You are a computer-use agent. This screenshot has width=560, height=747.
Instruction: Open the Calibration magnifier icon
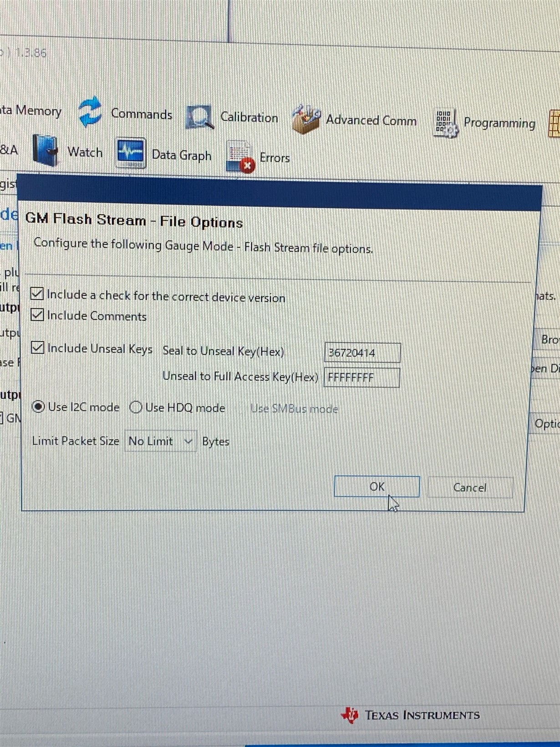(199, 117)
